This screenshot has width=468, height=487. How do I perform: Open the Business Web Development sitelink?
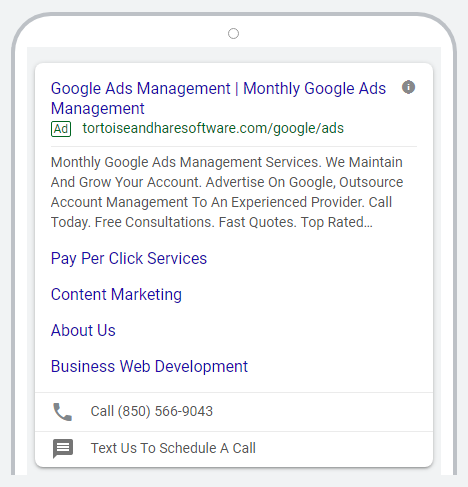pyautogui.click(x=149, y=366)
